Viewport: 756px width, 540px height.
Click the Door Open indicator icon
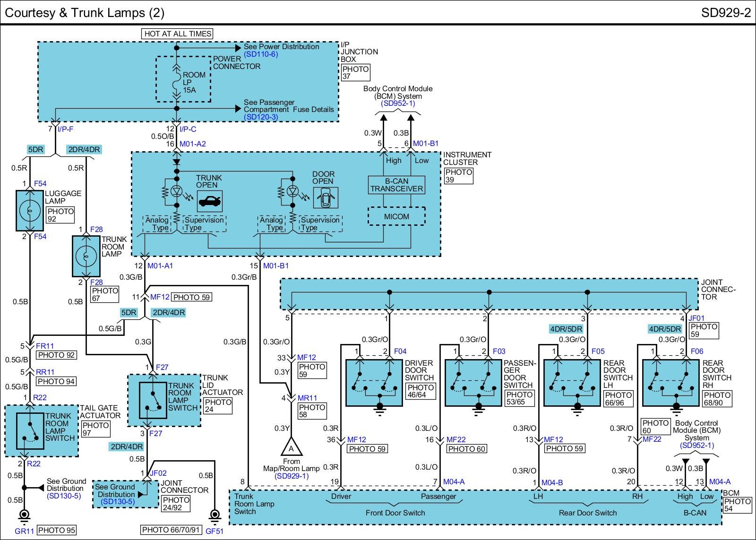coord(326,197)
